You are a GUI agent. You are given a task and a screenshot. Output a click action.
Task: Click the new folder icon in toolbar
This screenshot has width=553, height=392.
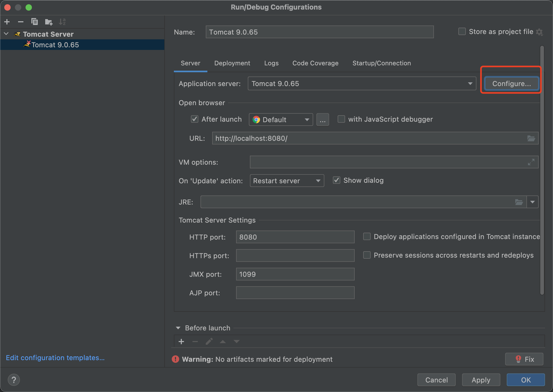click(49, 22)
